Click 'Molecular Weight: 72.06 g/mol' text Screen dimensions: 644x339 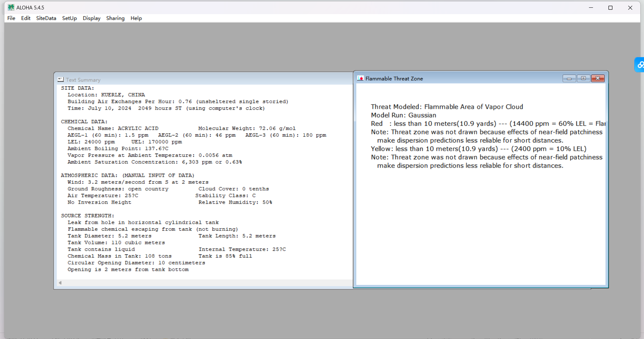(x=247, y=128)
